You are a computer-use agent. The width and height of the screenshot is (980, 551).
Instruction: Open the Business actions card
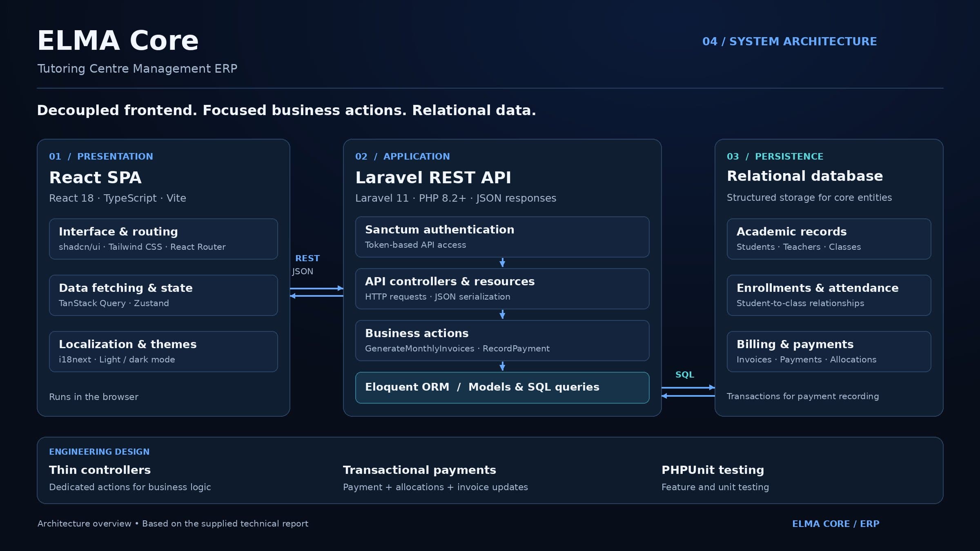point(502,340)
